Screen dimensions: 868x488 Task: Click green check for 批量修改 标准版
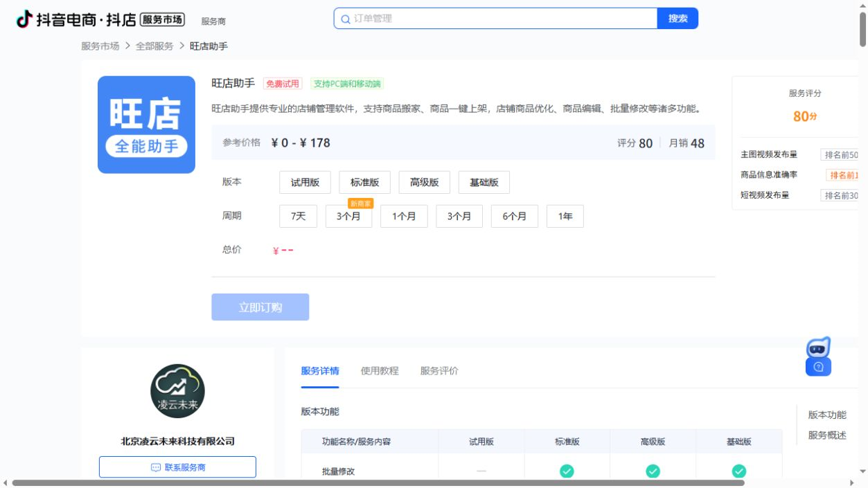[x=567, y=471]
